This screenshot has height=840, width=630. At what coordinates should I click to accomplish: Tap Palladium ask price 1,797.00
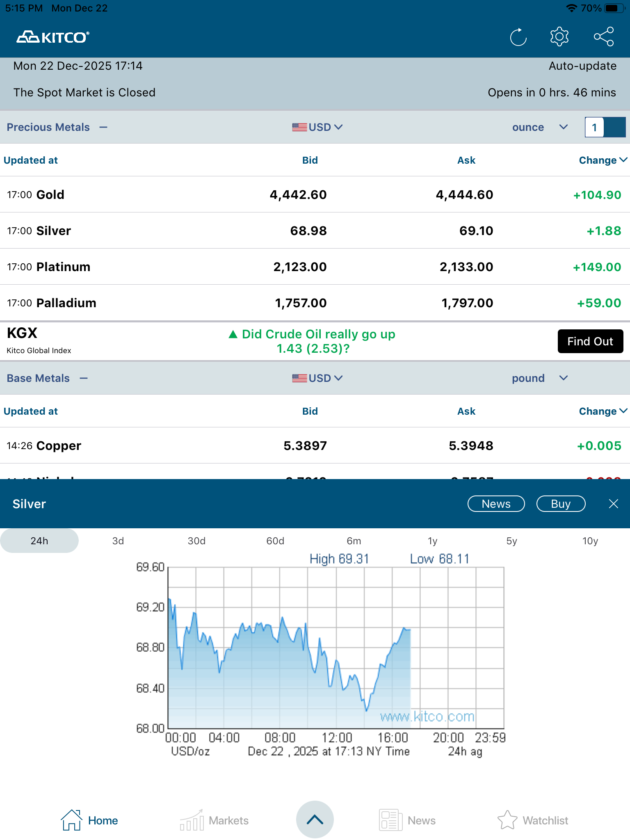point(467,303)
